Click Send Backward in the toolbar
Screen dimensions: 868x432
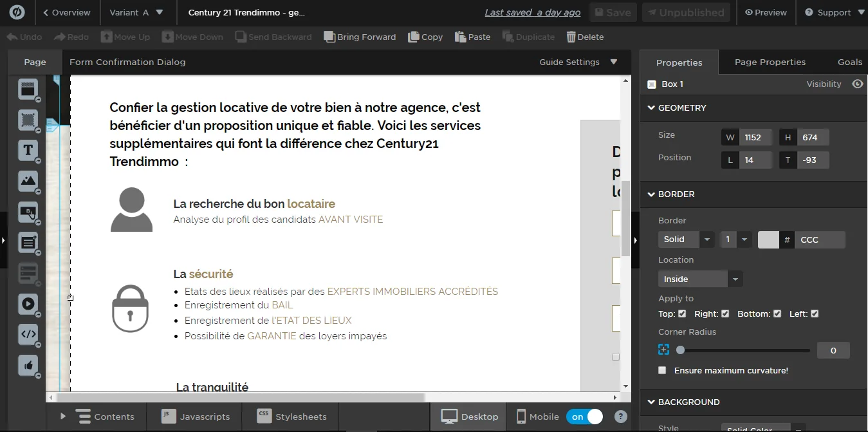(273, 37)
